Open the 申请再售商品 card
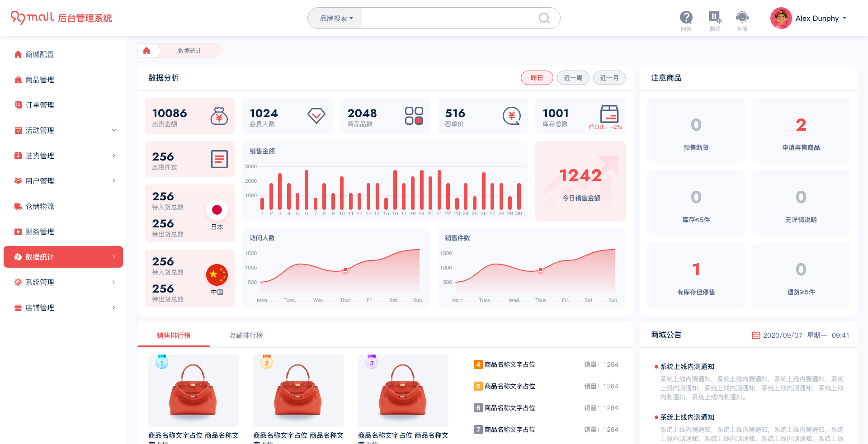Viewport: 868px width, 444px height. coord(801,131)
